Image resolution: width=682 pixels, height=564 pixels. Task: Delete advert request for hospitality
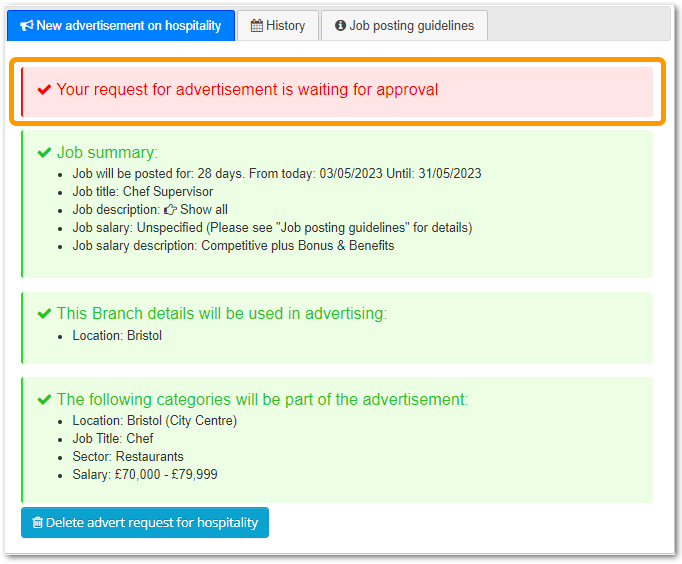145,522
